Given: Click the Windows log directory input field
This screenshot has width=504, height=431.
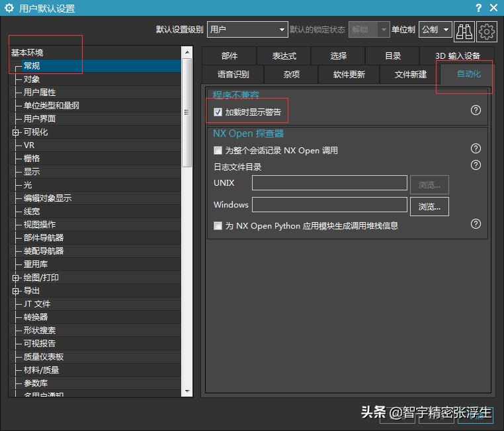Looking at the screenshot, I should click(x=329, y=204).
